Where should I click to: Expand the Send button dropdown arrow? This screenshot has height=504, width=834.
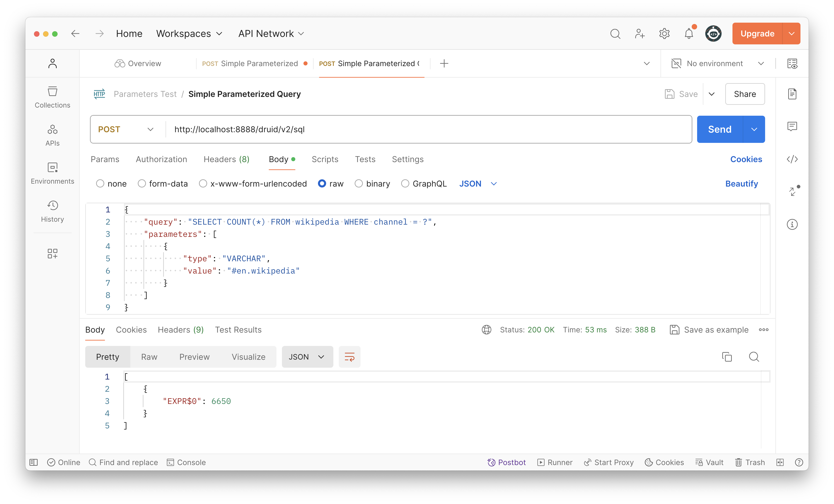[755, 129]
